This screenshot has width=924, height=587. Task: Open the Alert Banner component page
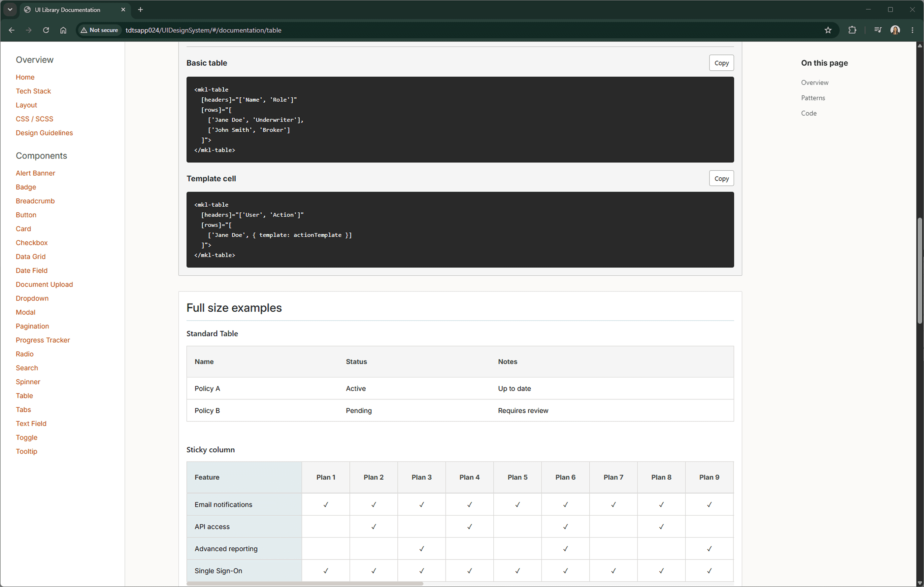pyautogui.click(x=35, y=173)
